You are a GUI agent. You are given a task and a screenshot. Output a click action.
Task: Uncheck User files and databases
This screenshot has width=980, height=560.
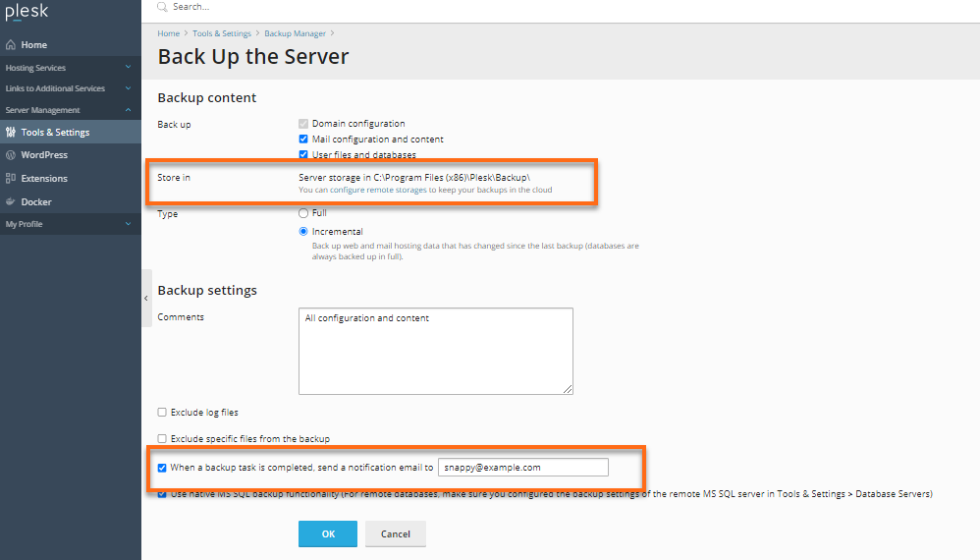[x=303, y=154]
